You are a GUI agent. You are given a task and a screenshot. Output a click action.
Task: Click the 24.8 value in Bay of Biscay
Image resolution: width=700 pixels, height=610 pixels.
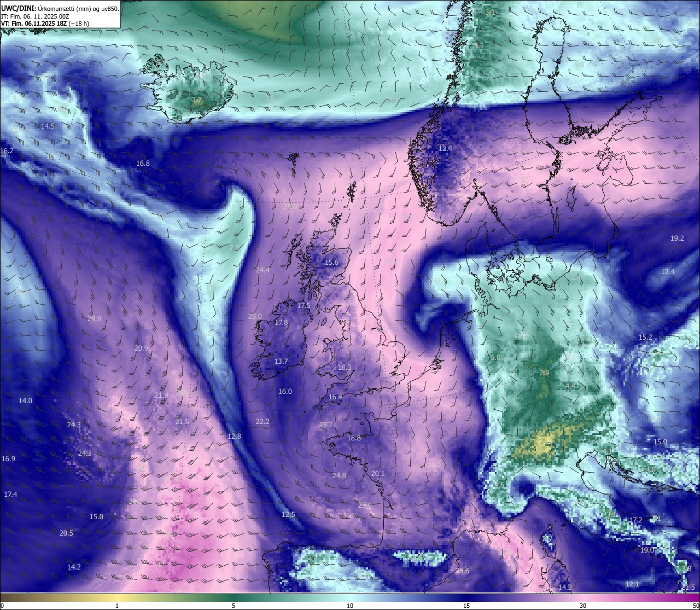coord(339,475)
